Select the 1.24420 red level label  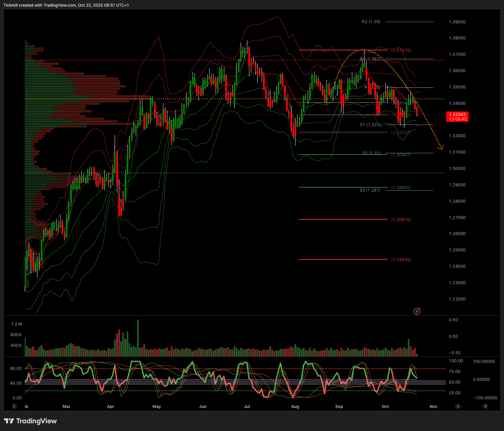(x=401, y=260)
